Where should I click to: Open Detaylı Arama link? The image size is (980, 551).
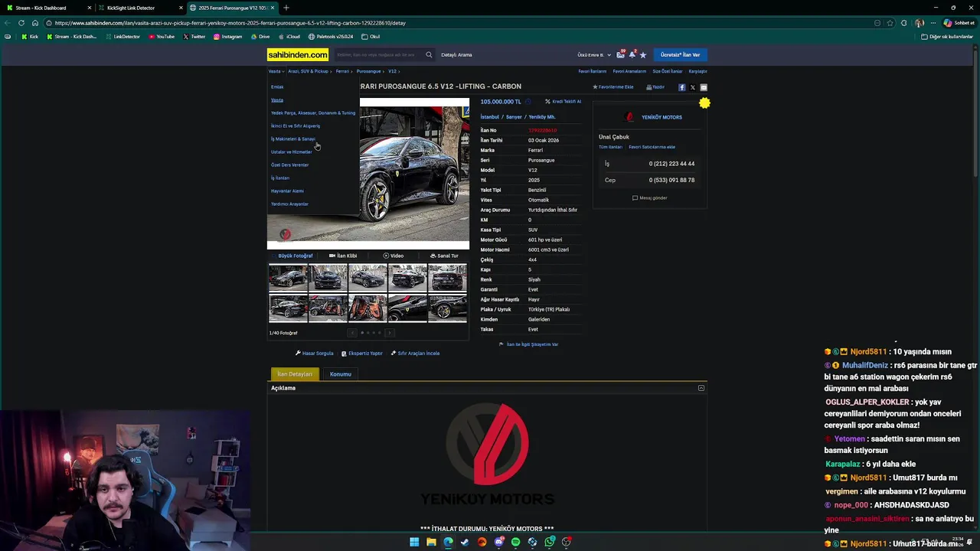click(x=456, y=54)
